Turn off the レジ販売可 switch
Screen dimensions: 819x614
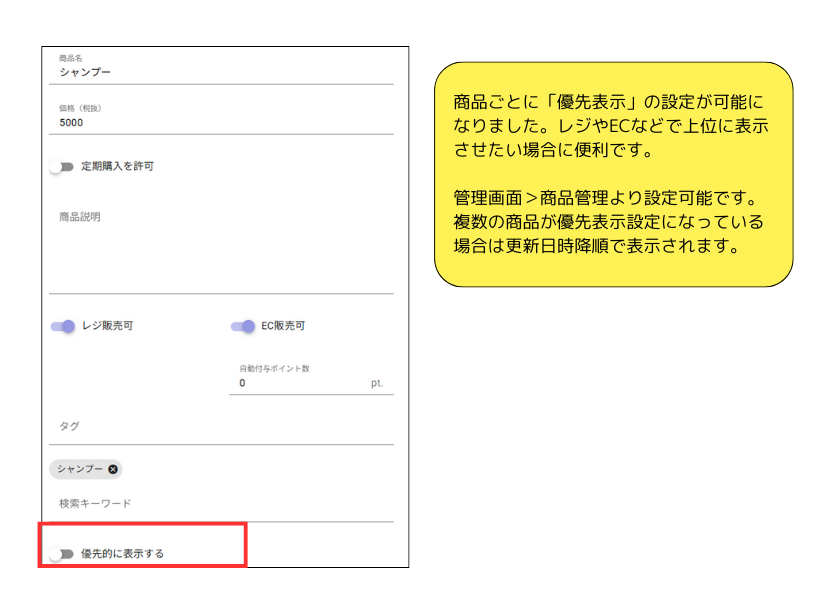(63, 326)
